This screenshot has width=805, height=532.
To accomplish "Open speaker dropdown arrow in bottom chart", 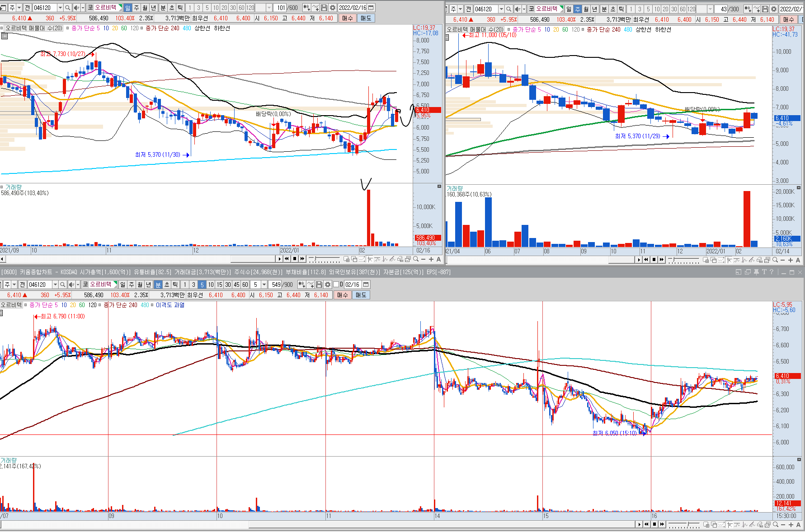I will coord(78,285).
